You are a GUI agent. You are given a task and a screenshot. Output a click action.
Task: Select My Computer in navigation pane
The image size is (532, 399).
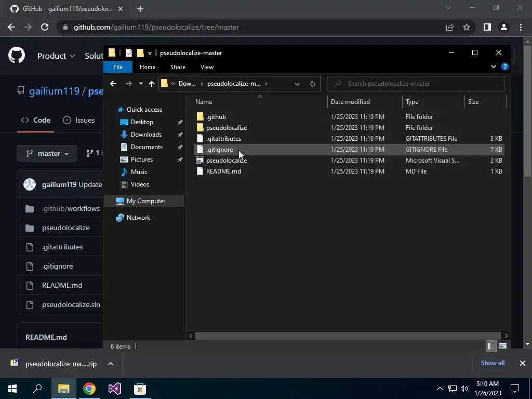(x=145, y=201)
